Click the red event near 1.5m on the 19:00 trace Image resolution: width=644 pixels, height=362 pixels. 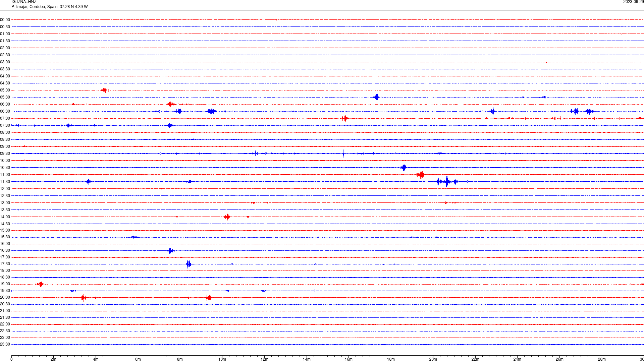pos(40,284)
